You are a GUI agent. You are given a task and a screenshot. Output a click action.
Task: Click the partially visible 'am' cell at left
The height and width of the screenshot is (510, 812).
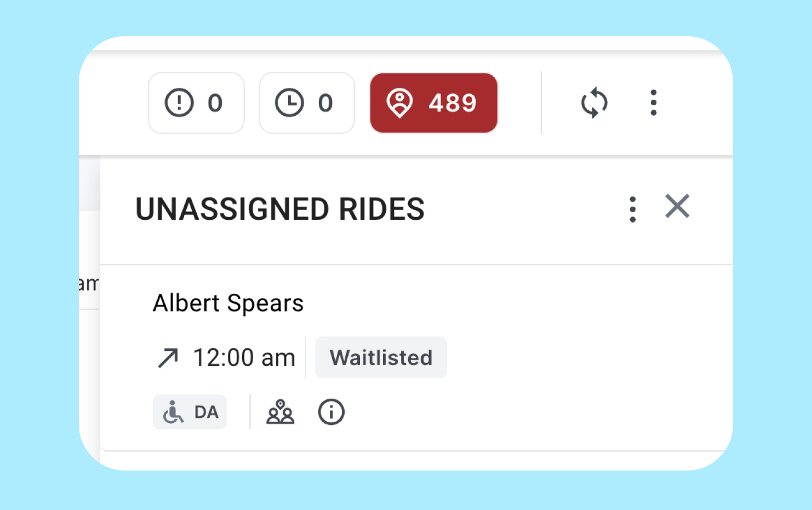click(x=89, y=284)
